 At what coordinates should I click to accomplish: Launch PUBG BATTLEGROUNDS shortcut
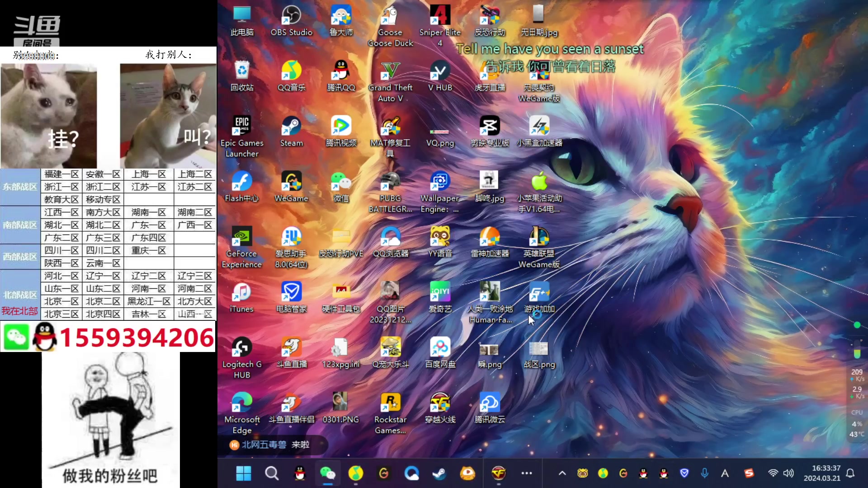(x=390, y=192)
